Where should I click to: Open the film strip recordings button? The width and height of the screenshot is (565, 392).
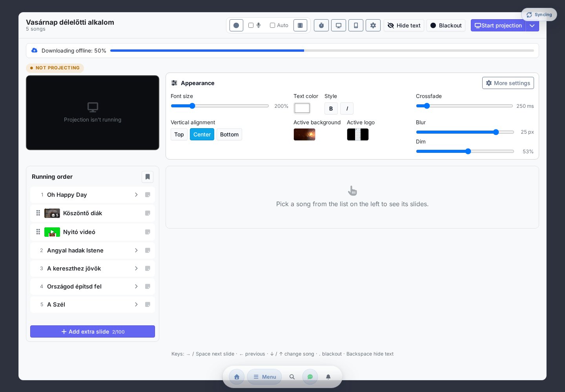(x=300, y=25)
